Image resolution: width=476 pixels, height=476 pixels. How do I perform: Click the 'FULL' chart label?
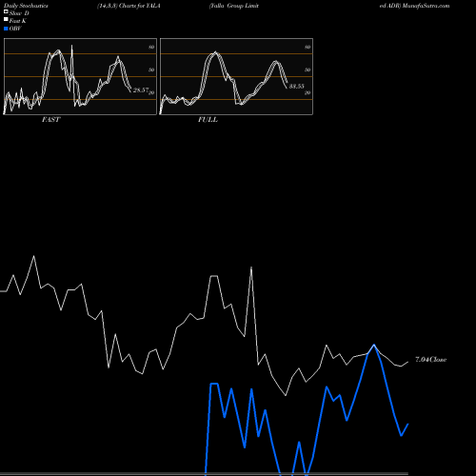[208, 120]
